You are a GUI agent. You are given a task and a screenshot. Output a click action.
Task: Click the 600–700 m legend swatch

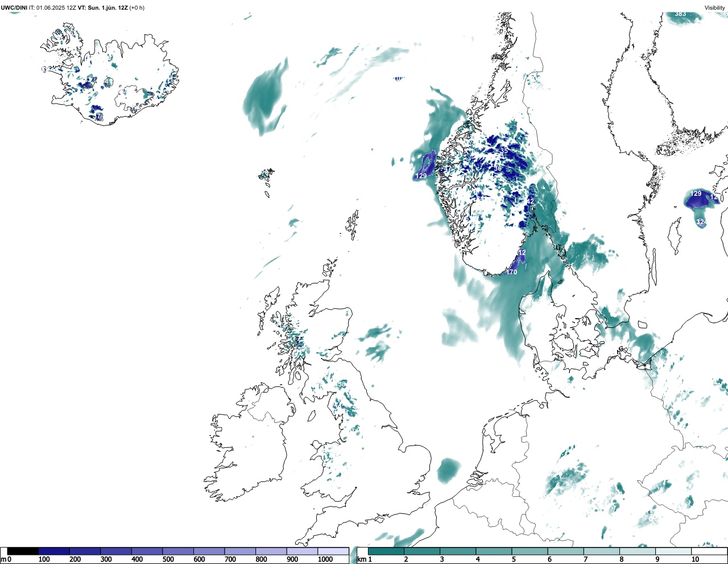pyautogui.click(x=209, y=551)
